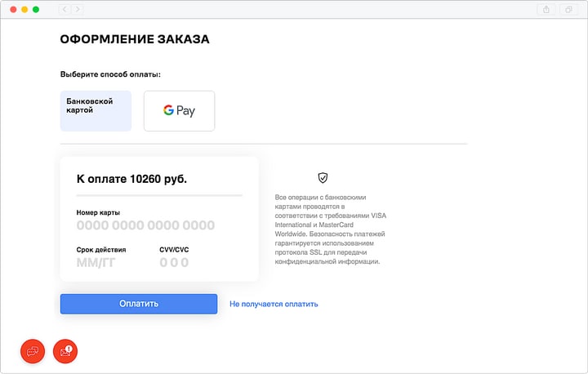588x374 pixels.
Task: Click the 'ОФОРМЛЕНИЕ ЗАКАЗА' heading
Action: (x=135, y=39)
